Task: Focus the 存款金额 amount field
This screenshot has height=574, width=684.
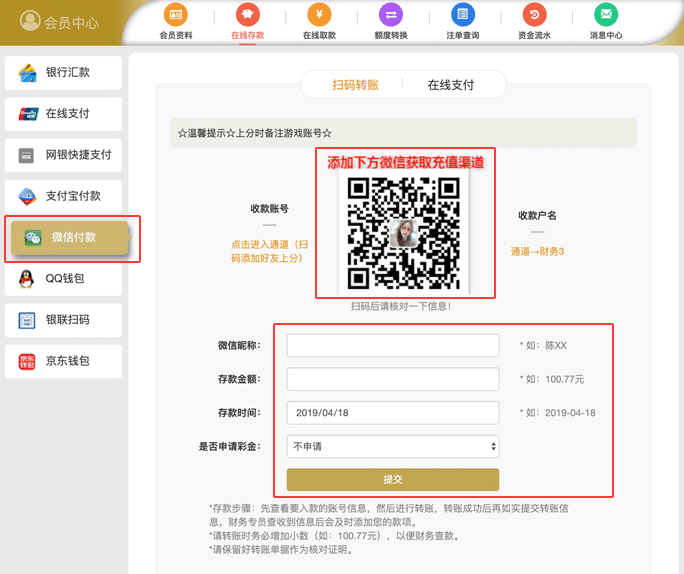Action: coord(392,379)
